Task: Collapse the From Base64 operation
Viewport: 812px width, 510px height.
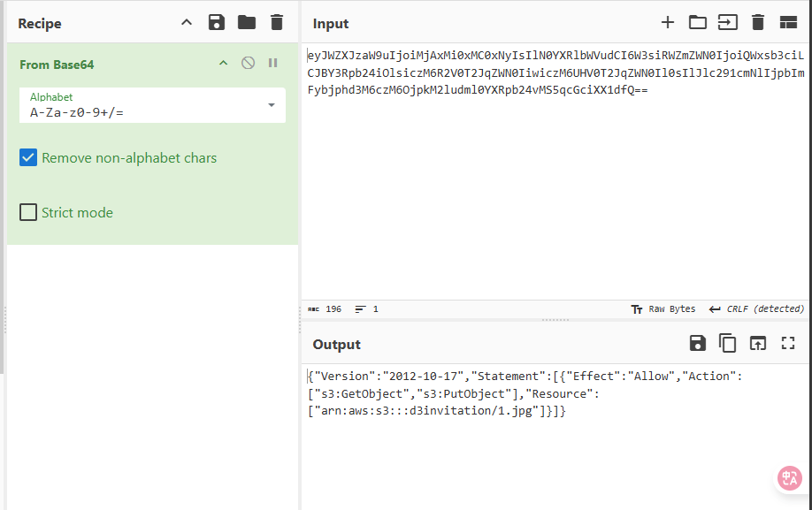Action: point(223,64)
